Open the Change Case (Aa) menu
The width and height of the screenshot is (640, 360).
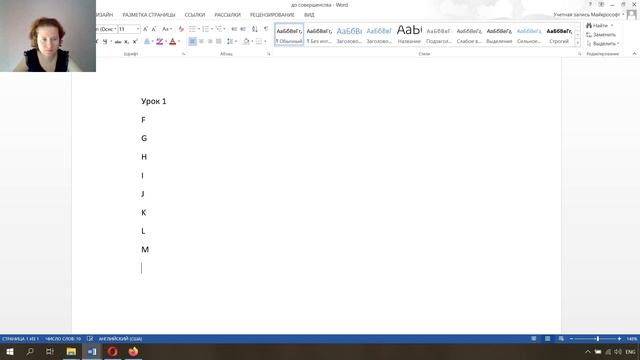[x=167, y=29]
